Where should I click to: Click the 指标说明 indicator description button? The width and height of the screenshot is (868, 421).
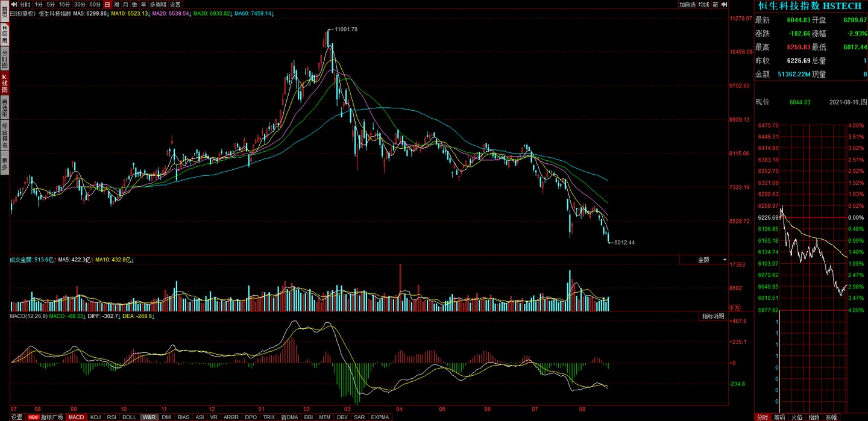[x=713, y=316]
